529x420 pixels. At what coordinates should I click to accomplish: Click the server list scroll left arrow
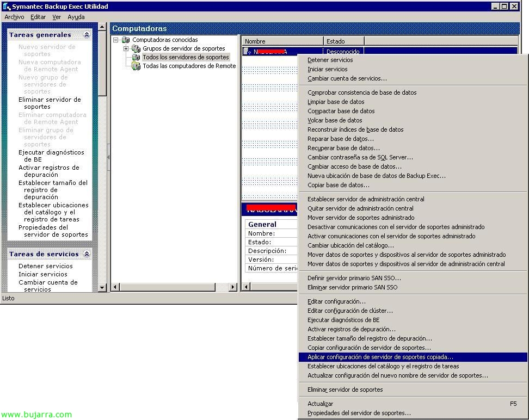pyautogui.click(x=247, y=287)
